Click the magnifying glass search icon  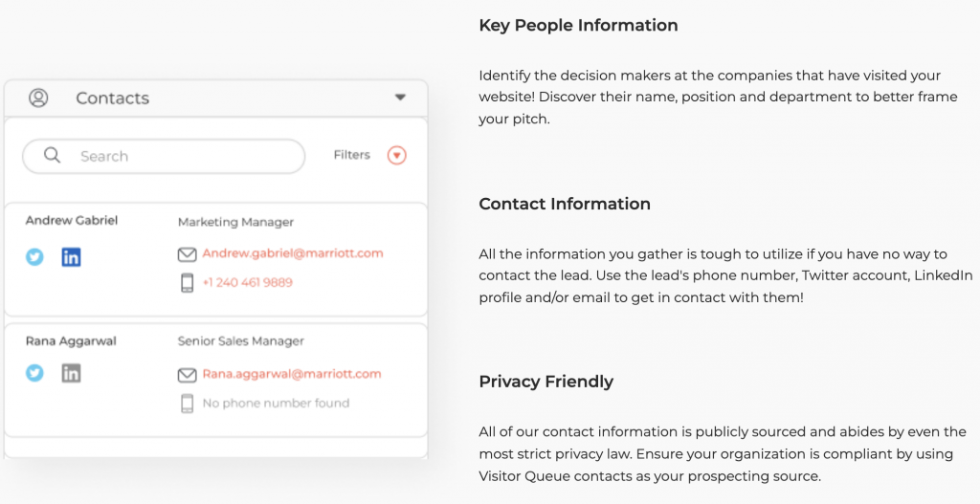tap(53, 155)
